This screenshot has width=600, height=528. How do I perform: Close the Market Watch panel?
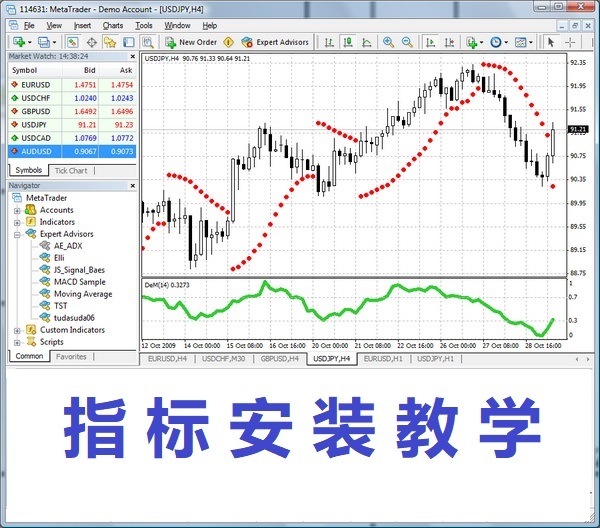(133, 57)
